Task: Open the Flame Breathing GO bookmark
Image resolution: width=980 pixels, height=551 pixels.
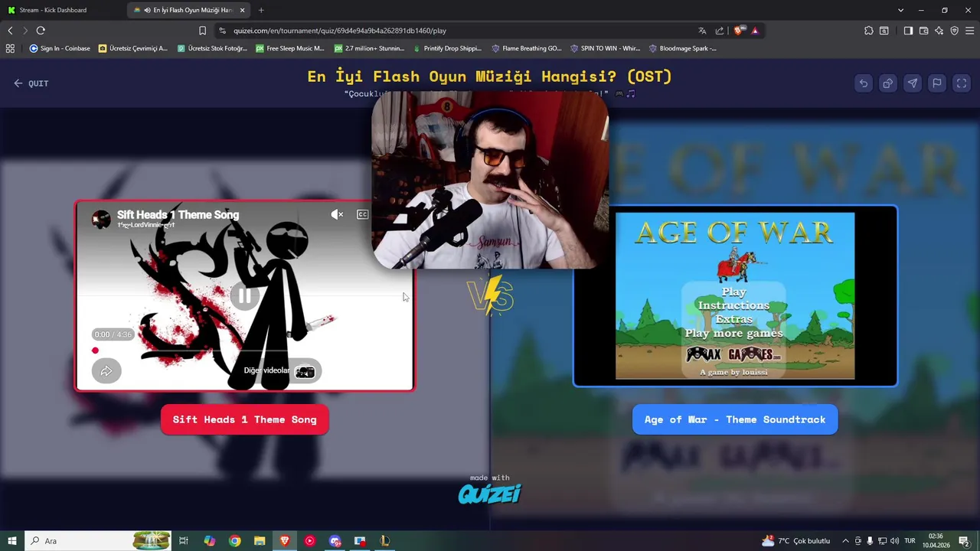Action: click(x=527, y=48)
